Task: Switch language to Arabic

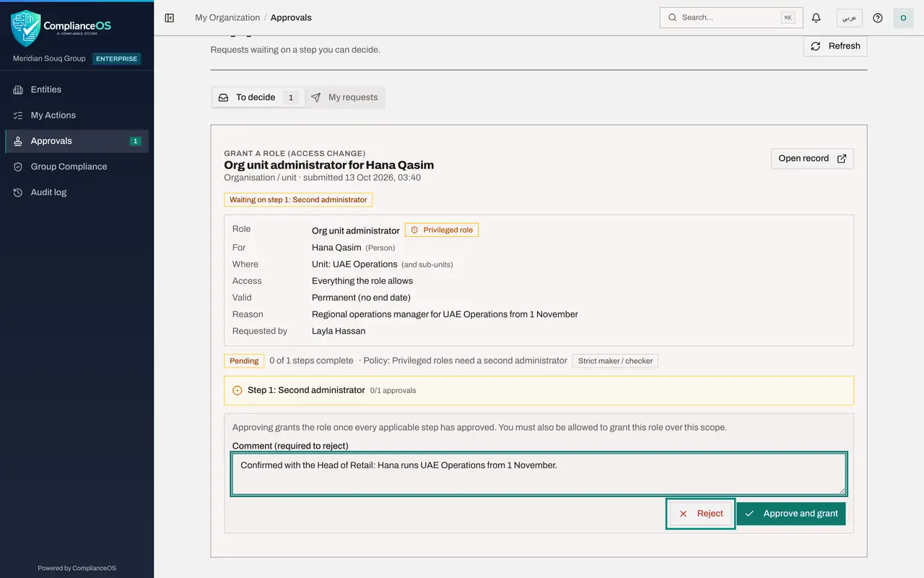Action: (x=849, y=17)
